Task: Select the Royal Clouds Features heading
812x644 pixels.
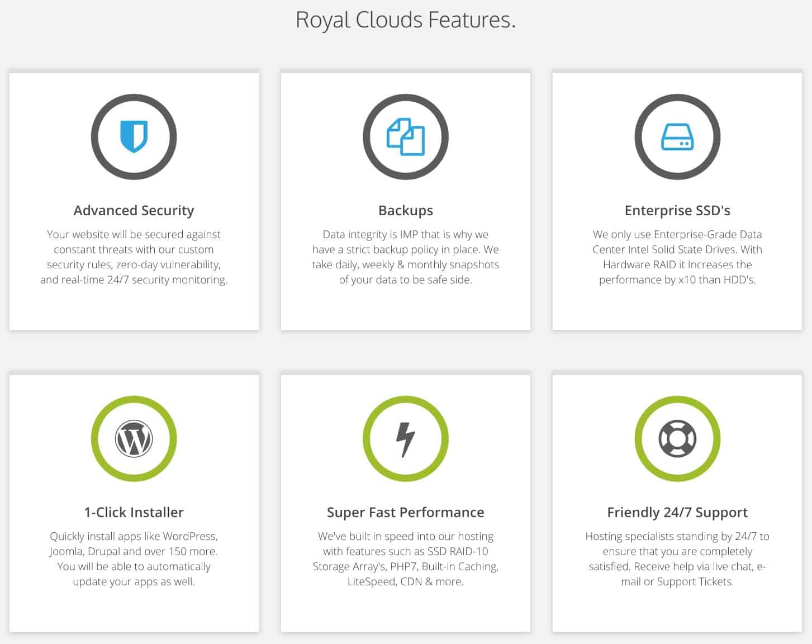Action: tap(406, 20)
